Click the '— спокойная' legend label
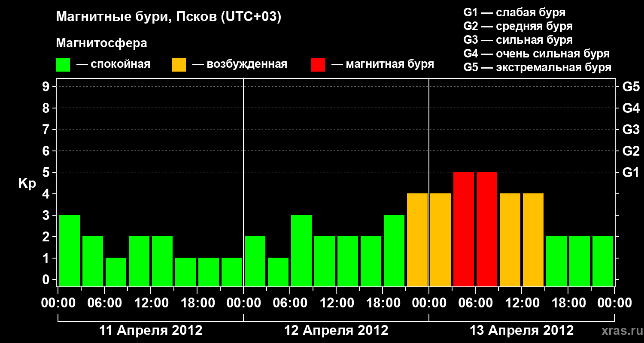 tap(113, 65)
